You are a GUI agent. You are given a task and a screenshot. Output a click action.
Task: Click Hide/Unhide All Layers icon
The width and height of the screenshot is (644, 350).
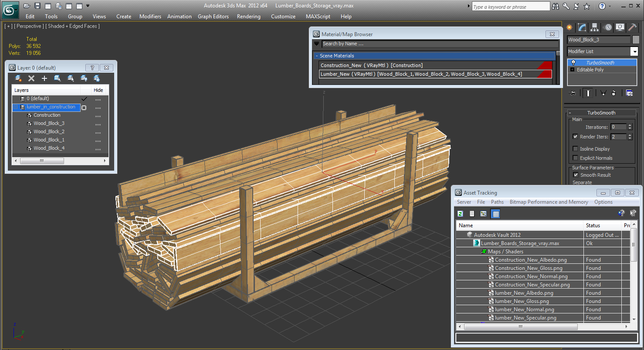coord(84,78)
